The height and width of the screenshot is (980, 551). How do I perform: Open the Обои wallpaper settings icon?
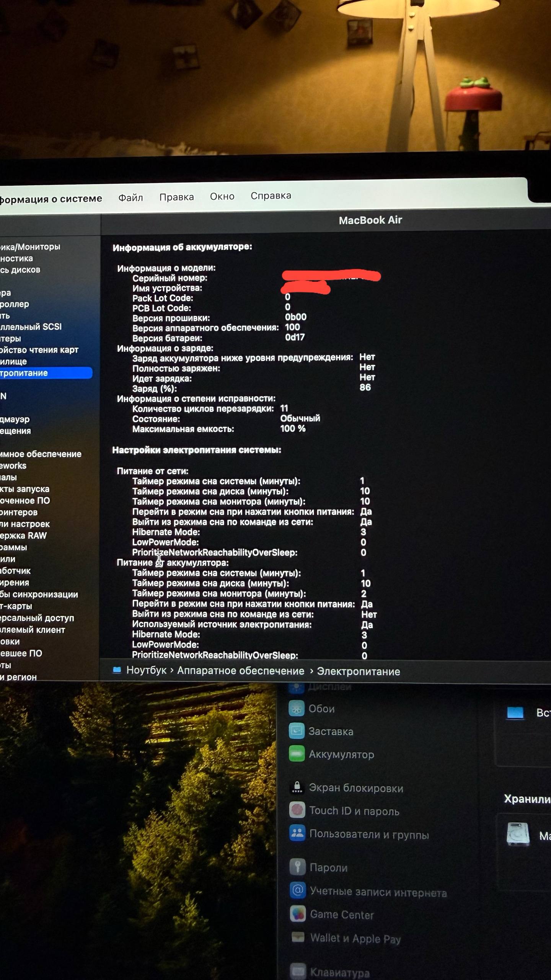tap(297, 708)
